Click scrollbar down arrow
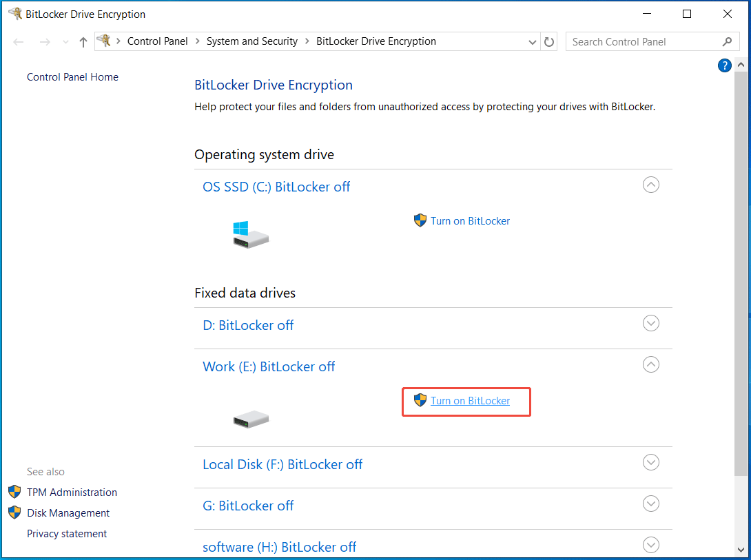This screenshot has width=751, height=560. (x=741, y=550)
